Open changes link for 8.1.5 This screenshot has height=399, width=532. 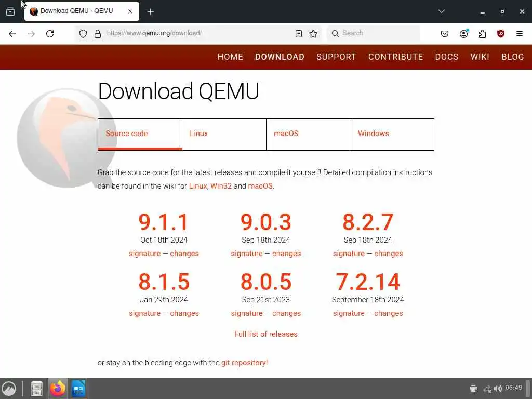pyautogui.click(x=184, y=313)
